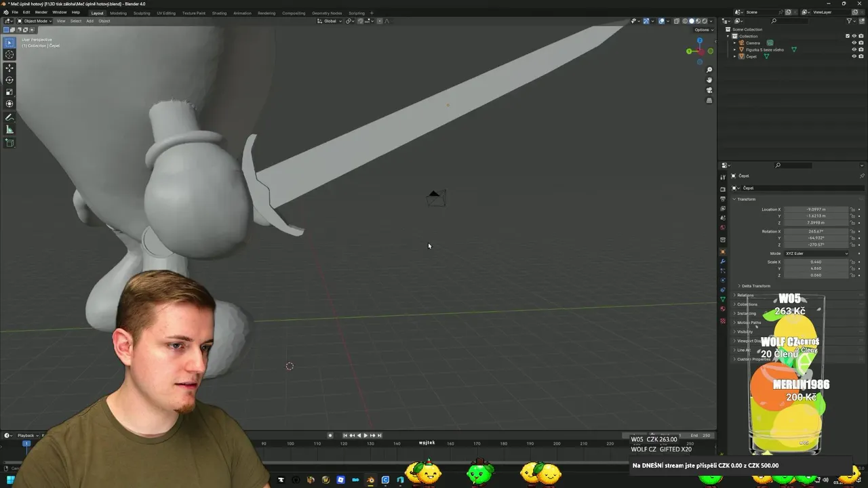Toggle lock for Location X
This screenshot has width=868, height=488.
(x=853, y=209)
